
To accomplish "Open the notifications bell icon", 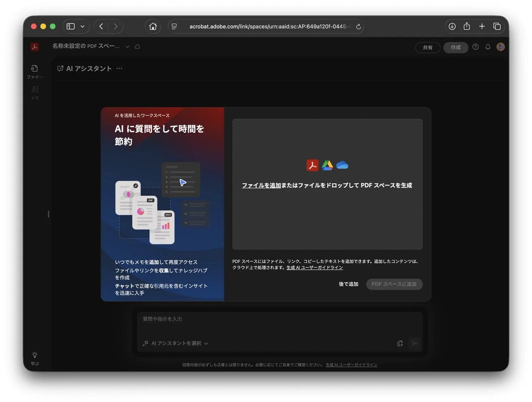I will click(x=488, y=47).
